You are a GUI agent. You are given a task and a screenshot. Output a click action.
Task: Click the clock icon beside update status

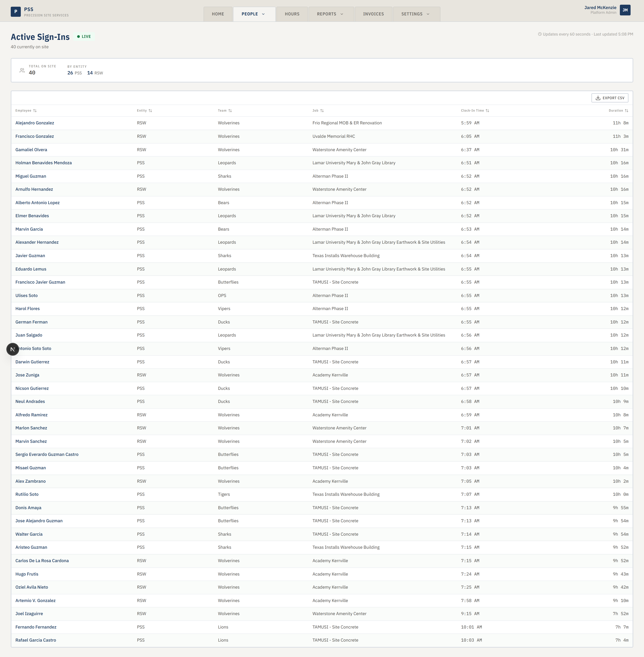point(540,34)
